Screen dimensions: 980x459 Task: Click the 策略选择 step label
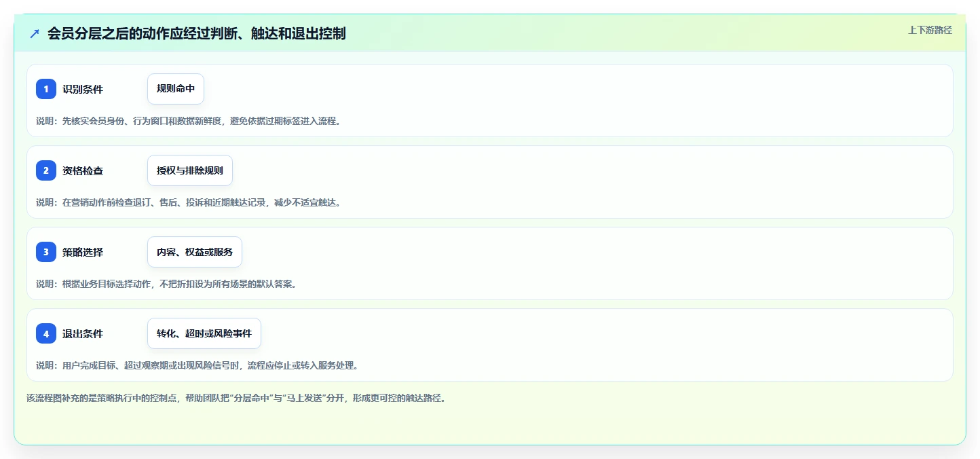(x=83, y=252)
